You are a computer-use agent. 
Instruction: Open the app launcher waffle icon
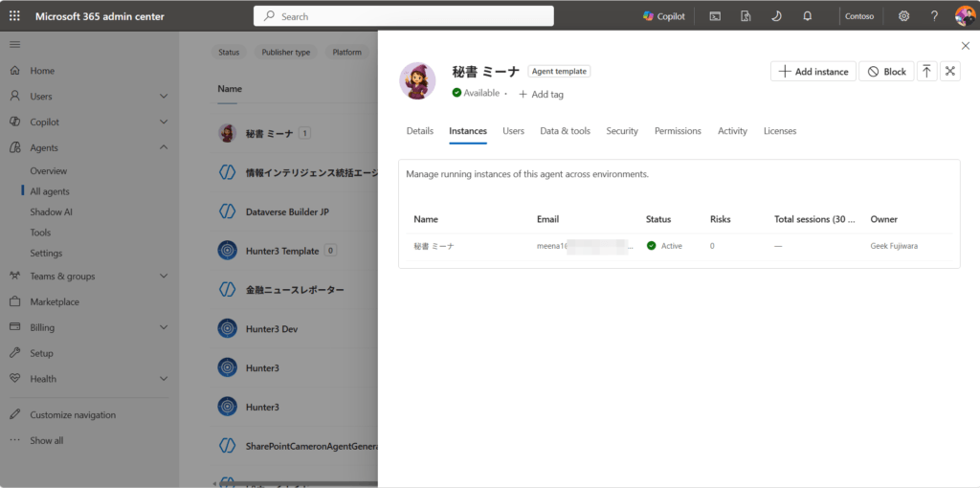coord(14,16)
